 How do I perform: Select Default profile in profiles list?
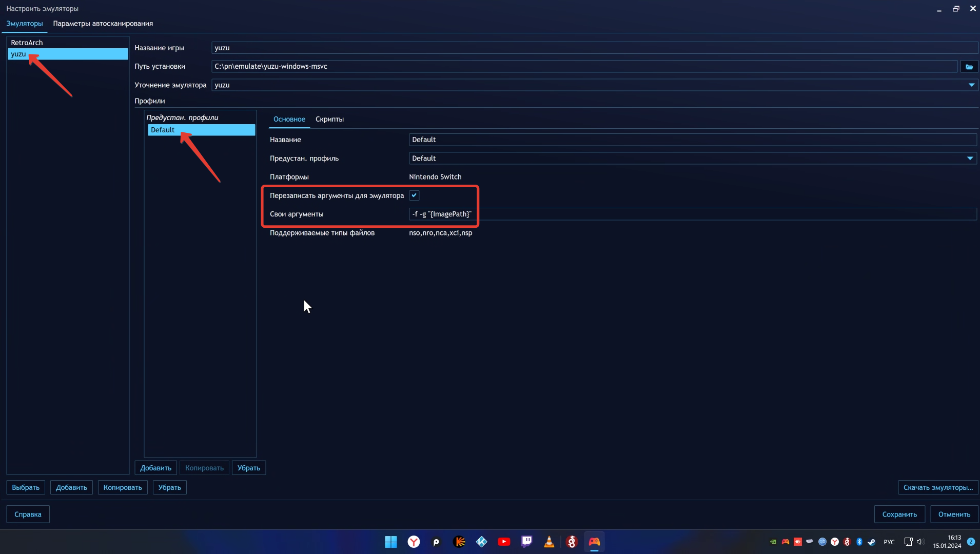click(201, 130)
